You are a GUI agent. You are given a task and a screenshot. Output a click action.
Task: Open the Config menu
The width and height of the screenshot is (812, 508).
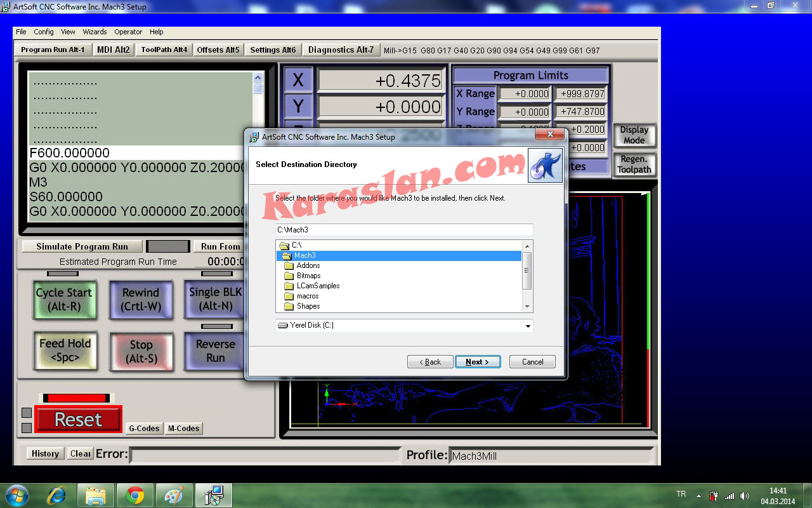(x=44, y=32)
